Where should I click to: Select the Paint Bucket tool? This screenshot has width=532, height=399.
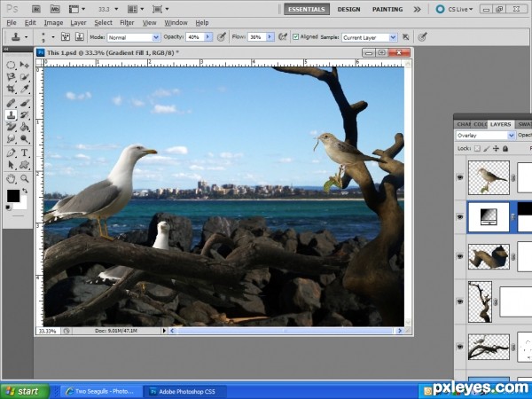click(25, 127)
